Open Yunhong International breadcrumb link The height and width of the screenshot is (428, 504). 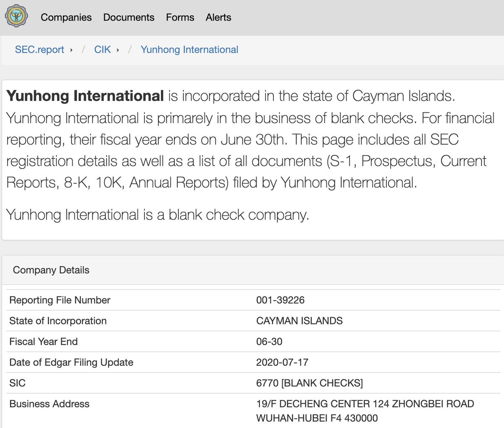pyautogui.click(x=189, y=50)
